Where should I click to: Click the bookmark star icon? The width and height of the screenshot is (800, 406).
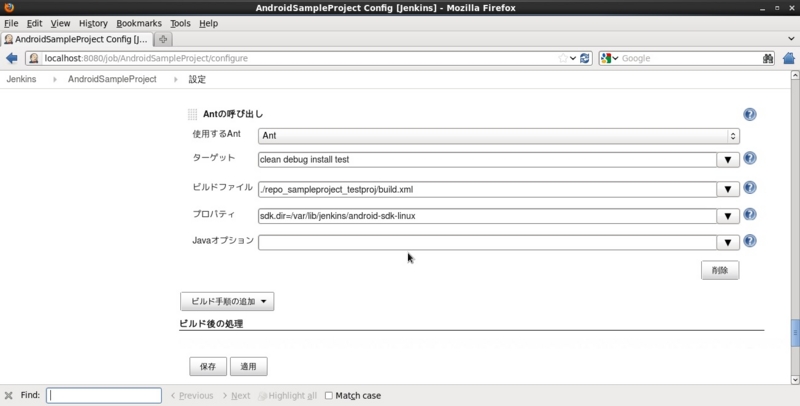pyautogui.click(x=563, y=58)
